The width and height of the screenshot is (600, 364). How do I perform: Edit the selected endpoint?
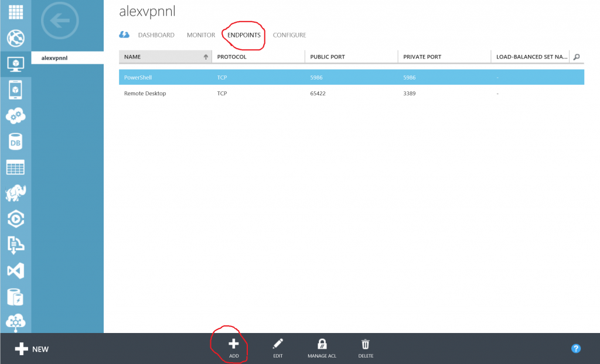pyautogui.click(x=278, y=348)
